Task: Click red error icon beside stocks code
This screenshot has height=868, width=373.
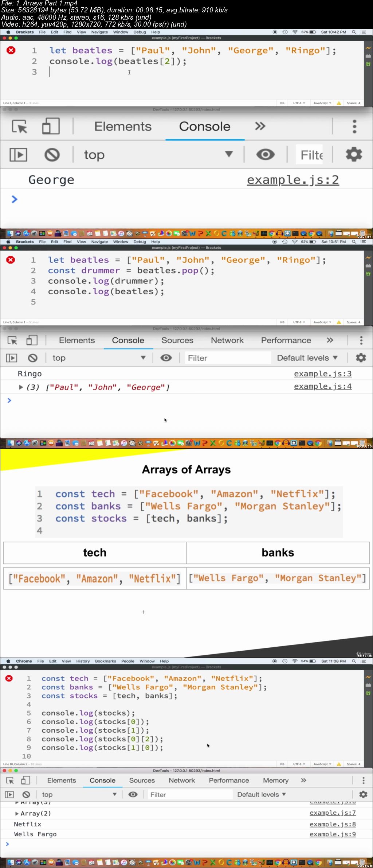Action: coord(9,678)
